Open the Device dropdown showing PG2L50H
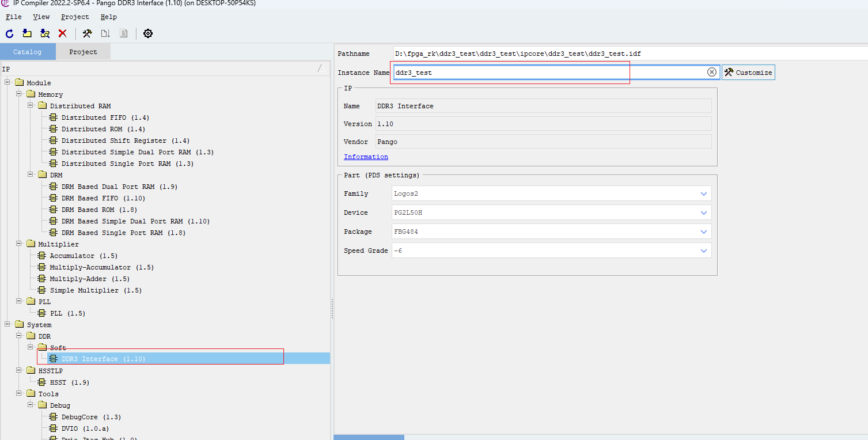The image size is (868, 440). pyautogui.click(x=703, y=212)
